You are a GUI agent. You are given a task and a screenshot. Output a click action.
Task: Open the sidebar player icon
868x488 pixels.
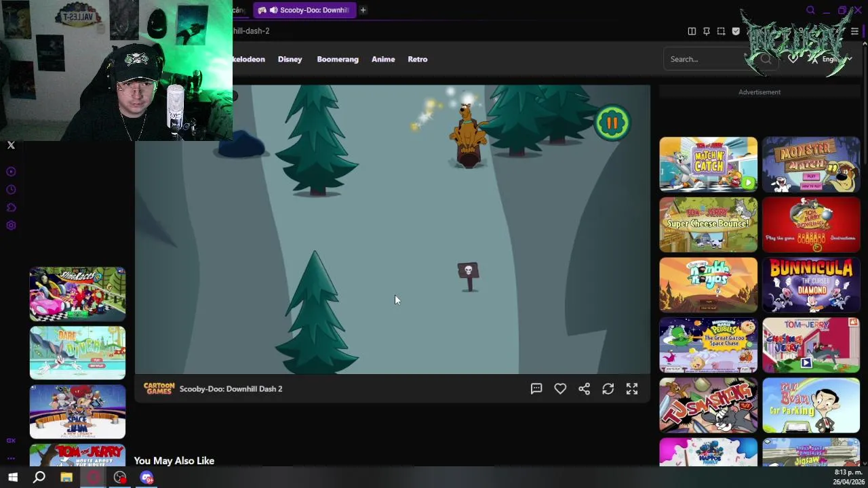[x=11, y=171]
